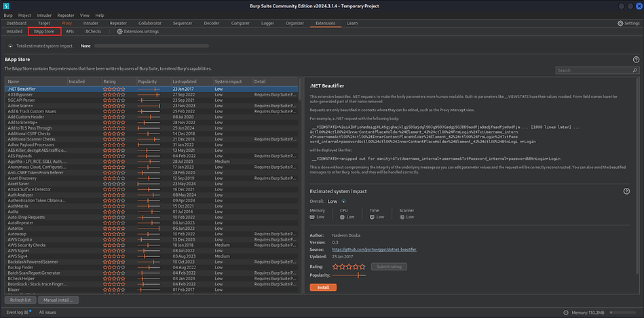Click the Manual install button
Image resolution: width=644 pixels, height=318 pixels.
click(58, 300)
